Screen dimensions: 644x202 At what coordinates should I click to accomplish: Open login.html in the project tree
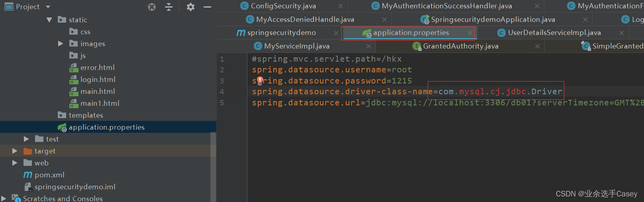tap(98, 80)
